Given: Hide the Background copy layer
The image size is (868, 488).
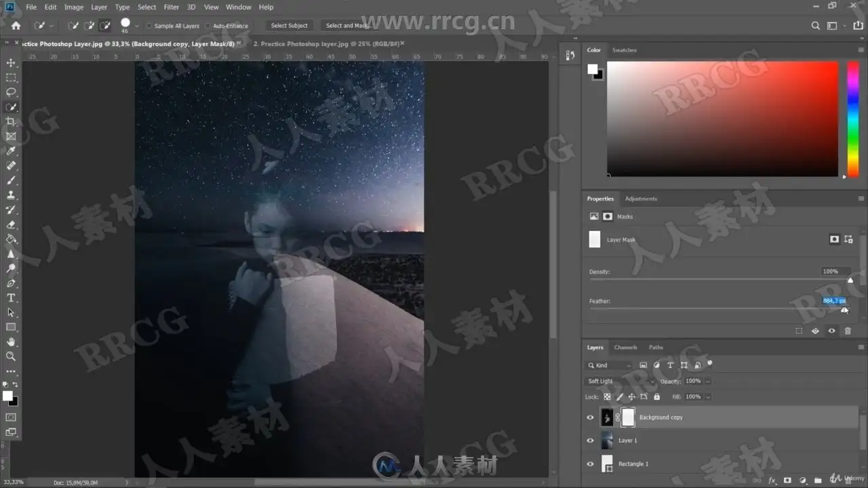Looking at the screenshot, I should point(590,418).
